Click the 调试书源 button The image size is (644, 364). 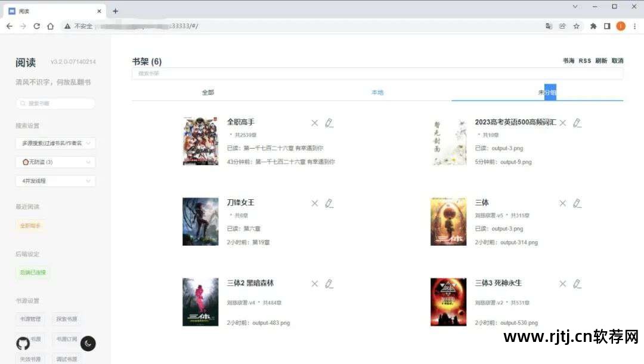point(67,359)
